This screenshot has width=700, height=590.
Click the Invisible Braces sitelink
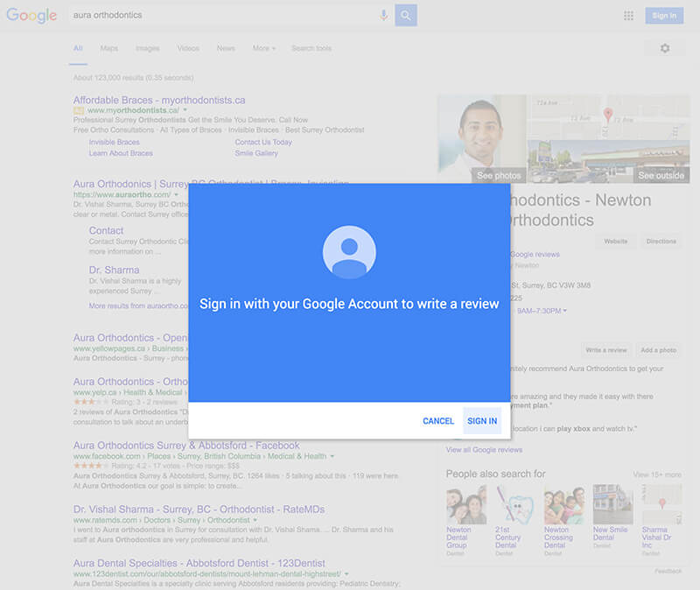(115, 142)
